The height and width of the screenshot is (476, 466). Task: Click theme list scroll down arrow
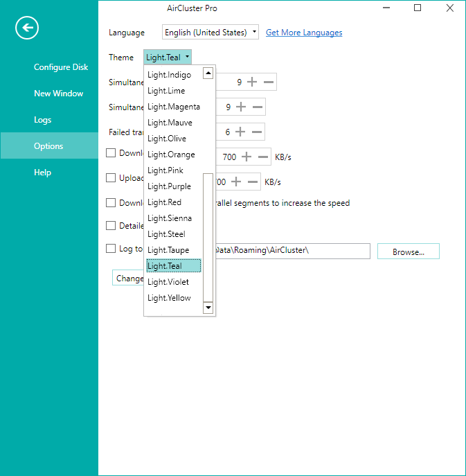[208, 308]
